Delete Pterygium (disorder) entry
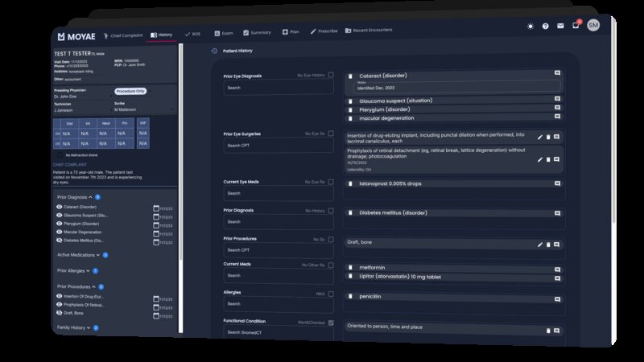This screenshot has width=644, height=362. pyautogui.click(x=350, y=110)
